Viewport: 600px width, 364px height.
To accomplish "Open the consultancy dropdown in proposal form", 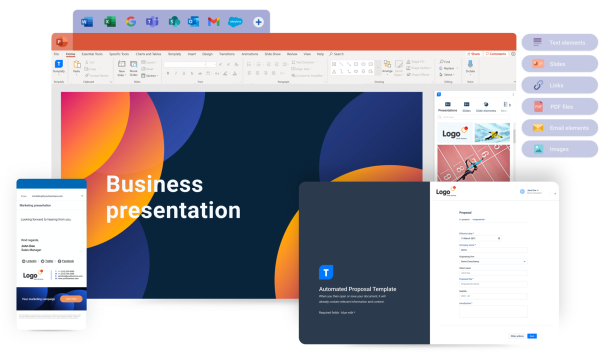I will (493, 261).
